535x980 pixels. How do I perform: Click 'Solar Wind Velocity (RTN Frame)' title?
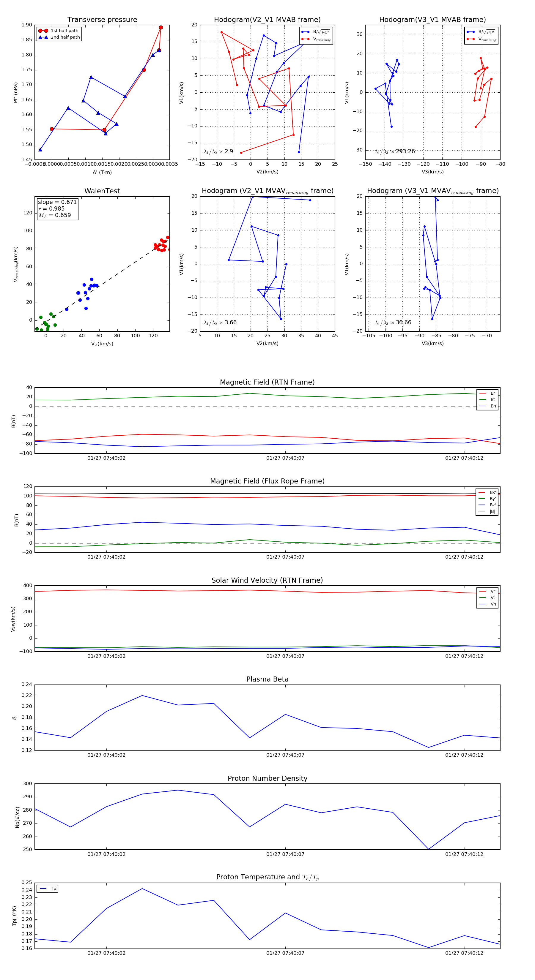(267, 580)
